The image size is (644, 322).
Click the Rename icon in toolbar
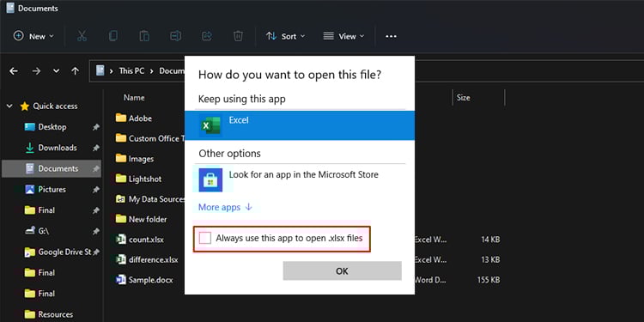(x=176, y=36)
